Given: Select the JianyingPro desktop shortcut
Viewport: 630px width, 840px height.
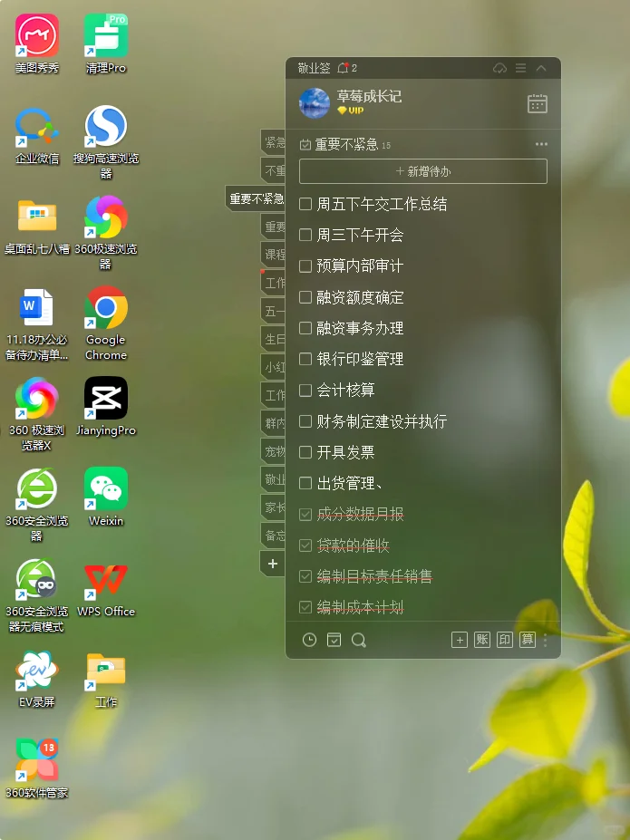Looking at the screenshot, I should [106, 406].
